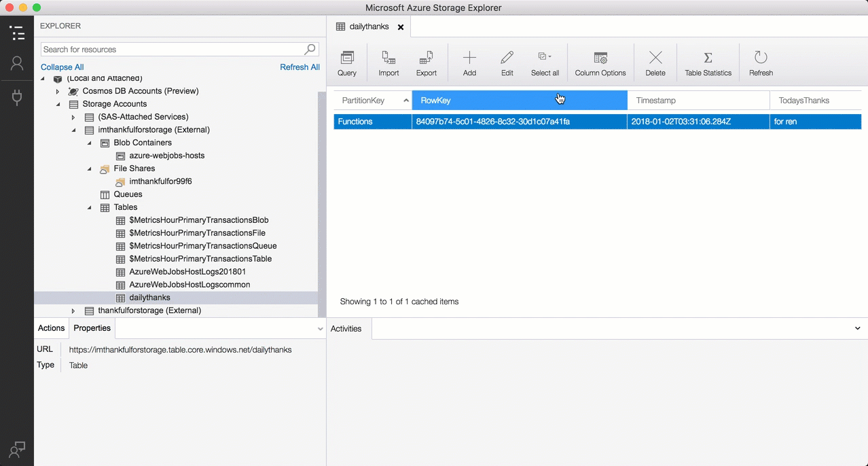Open the Explorer view icon in sidebar
The height and width of the screenshot is (466, 868).
click(17, 33)
